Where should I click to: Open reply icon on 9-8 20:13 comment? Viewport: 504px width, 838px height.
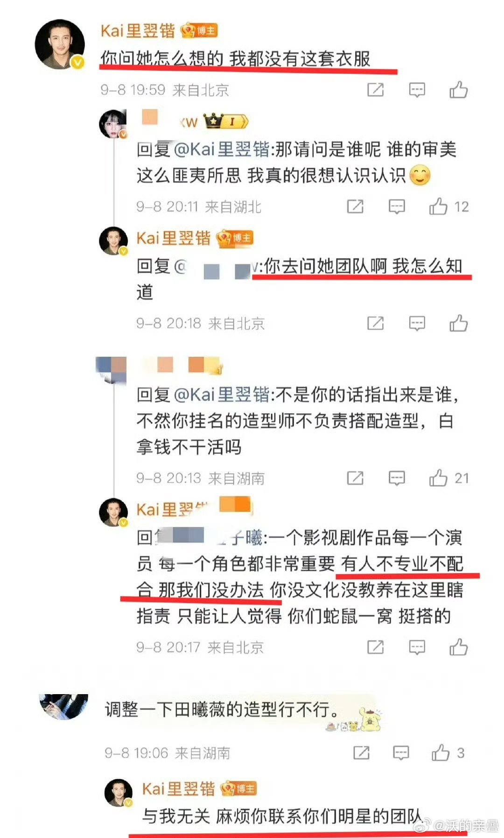[x=397, y=478]
